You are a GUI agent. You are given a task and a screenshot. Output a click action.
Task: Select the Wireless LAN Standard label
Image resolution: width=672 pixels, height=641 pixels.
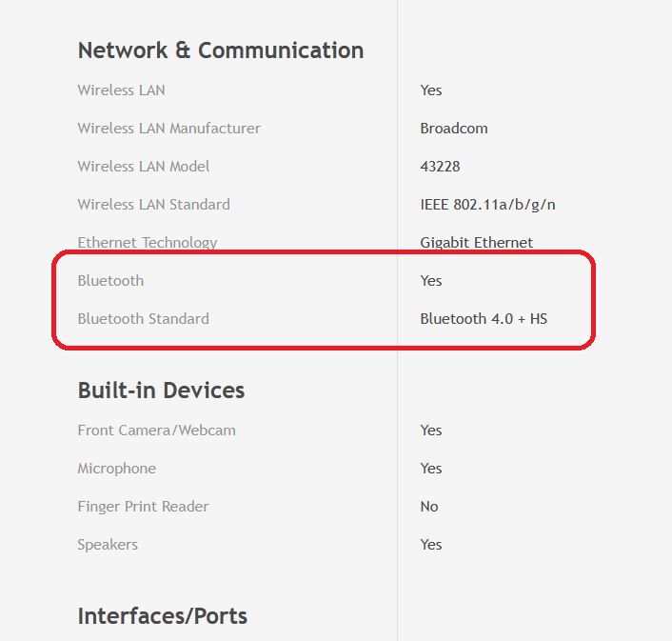pyautogui.click(x=153, y=205)
